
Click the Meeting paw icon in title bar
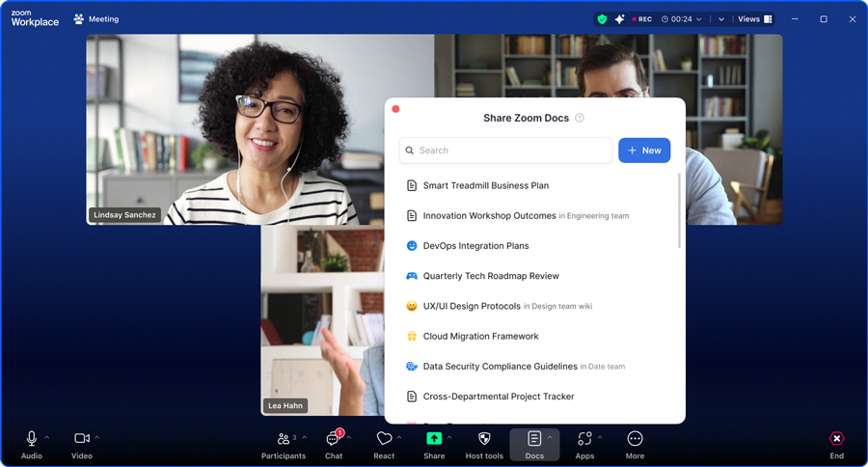(x=79, y=19)
